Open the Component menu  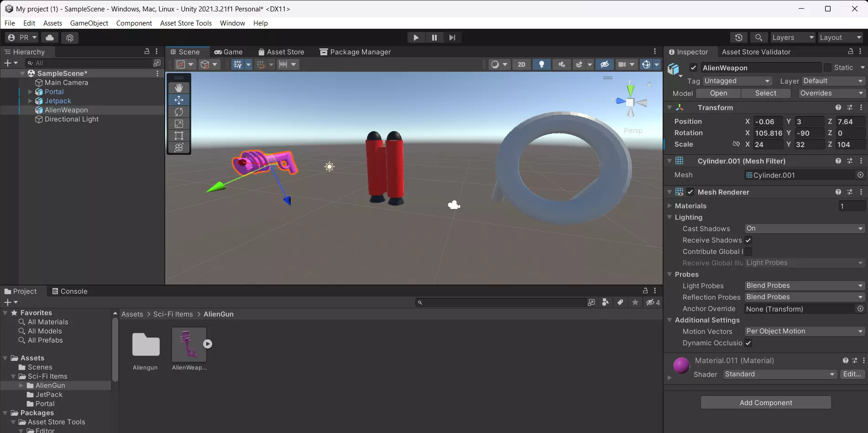click(x=134, y=23)
